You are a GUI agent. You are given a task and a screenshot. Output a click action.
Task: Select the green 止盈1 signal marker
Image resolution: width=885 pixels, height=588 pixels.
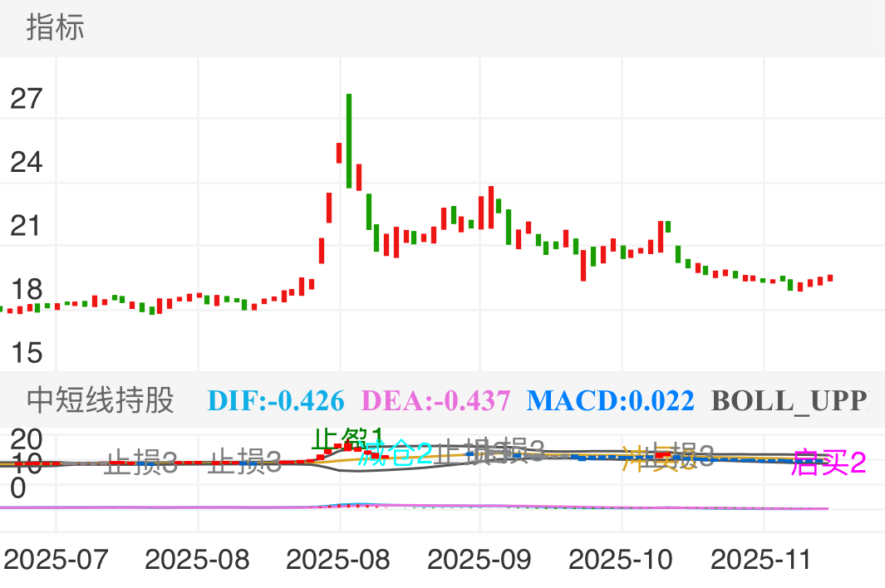[x=347, y=438]
